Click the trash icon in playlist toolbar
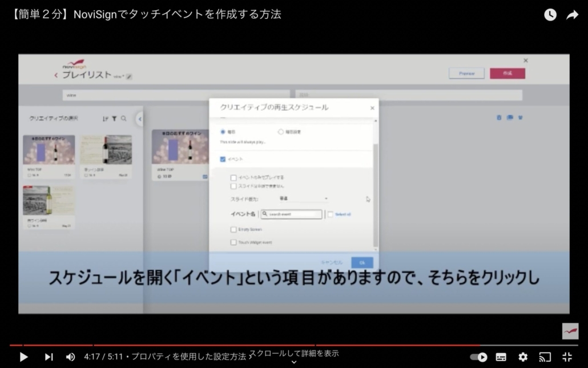The height and width of the screenshot is (368, 588). point(499,118)
